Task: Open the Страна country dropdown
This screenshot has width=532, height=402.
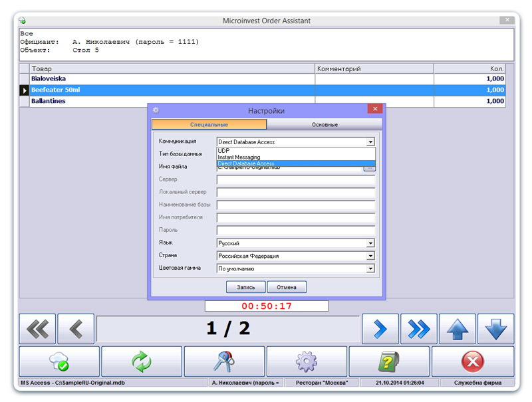Action: (x=370, y=256)
